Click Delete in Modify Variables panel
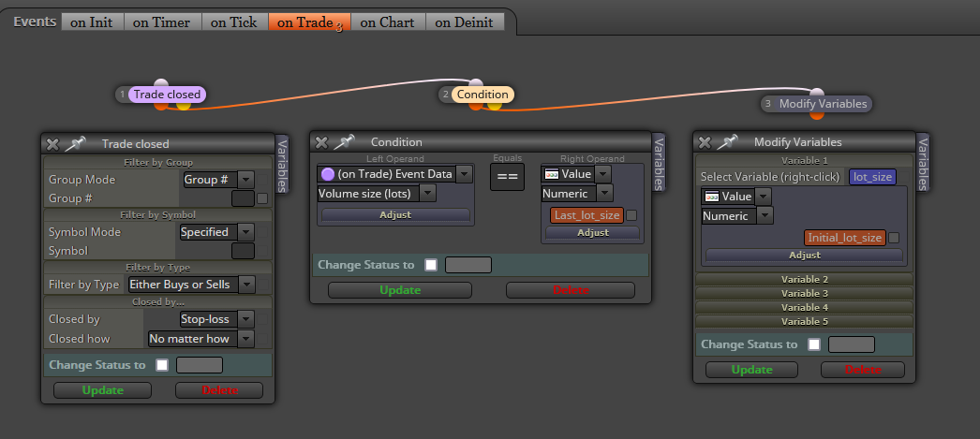This screenshot has width=980, height=439. click(863, 370)
